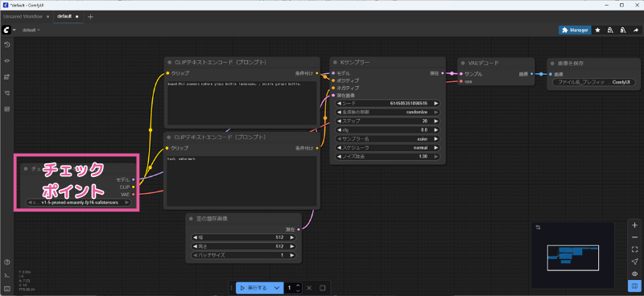This screenshot has width=644, height=296.
Task: Click the クリップ input port on positive prompt node
Action: pyautogui.click(x=167, y=73)
